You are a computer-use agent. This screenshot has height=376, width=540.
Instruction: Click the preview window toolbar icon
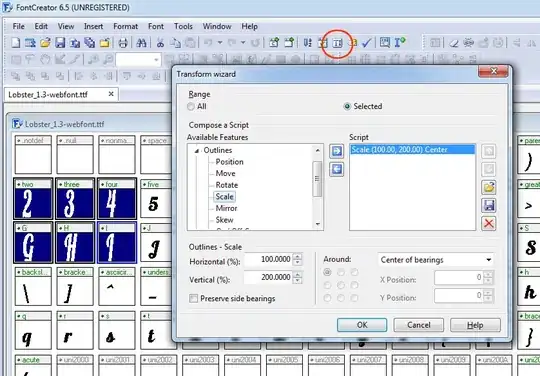click(385, 43)
